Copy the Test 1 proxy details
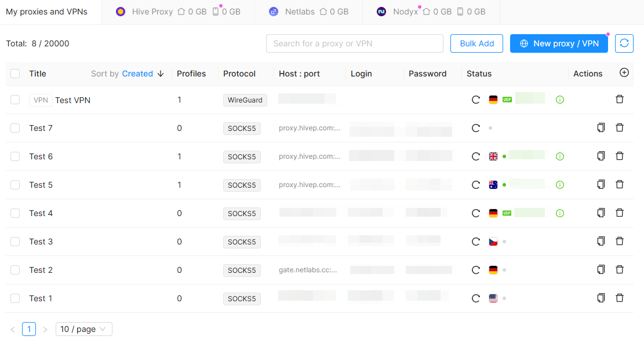644x347 pixels. [x=601, y=297]
